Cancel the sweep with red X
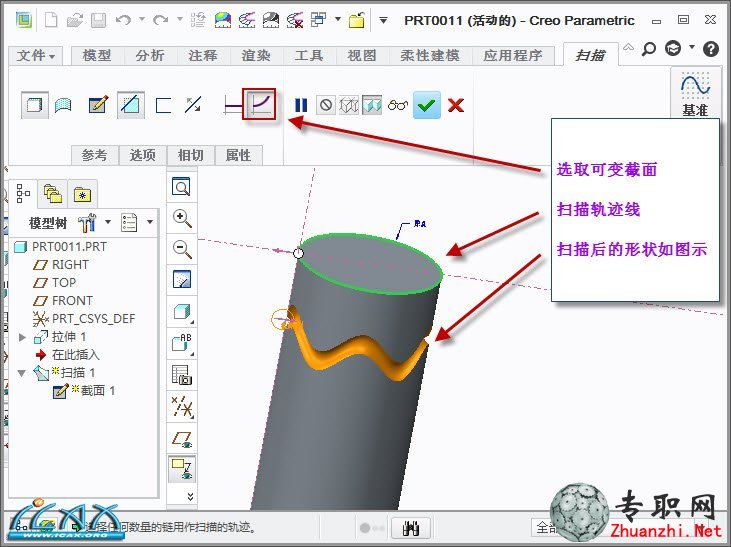Viewport: 731px width, 547px height. tap(455, 105)
